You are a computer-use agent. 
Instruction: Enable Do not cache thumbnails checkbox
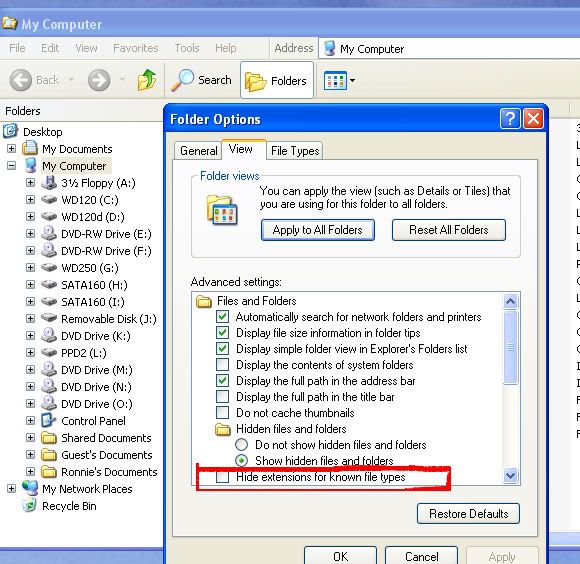pos(223,412)
